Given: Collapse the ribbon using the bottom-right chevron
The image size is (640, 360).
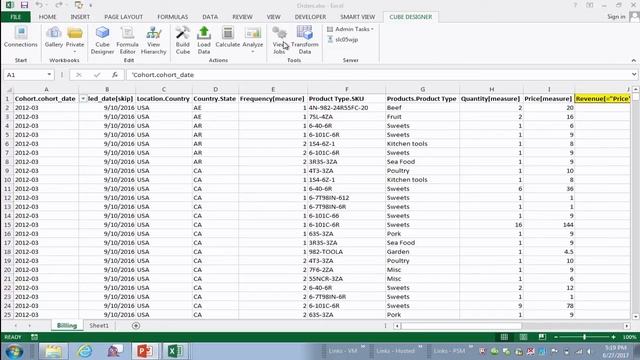Looking at the screenshot, I should 633,60.
